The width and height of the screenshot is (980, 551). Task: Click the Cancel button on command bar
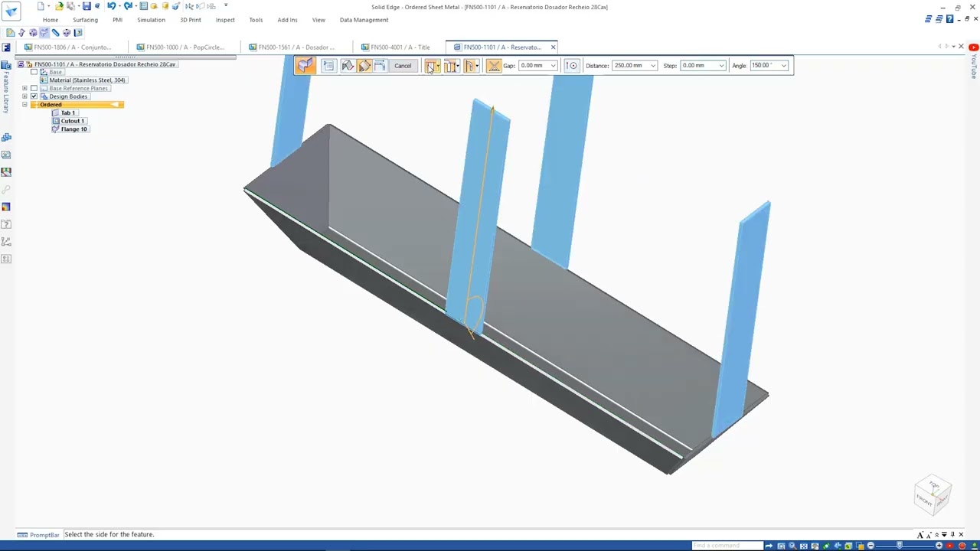[403, 65]
